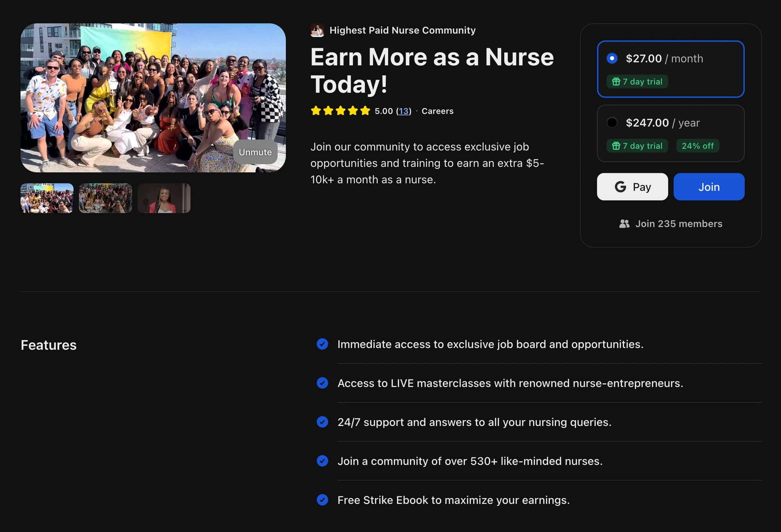Click the fifth yellow rating star
The height and width of the screenshot is (532, 781).
point(365,111)
